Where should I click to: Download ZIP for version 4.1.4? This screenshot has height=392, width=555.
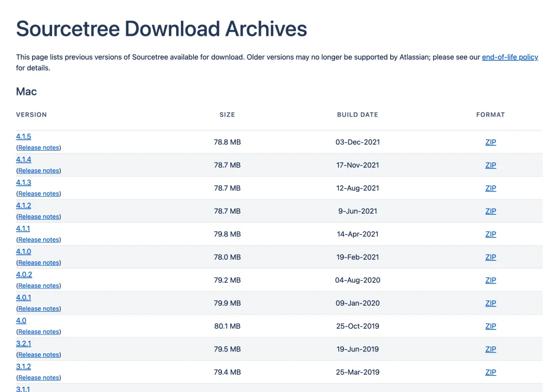pos(491,165)
